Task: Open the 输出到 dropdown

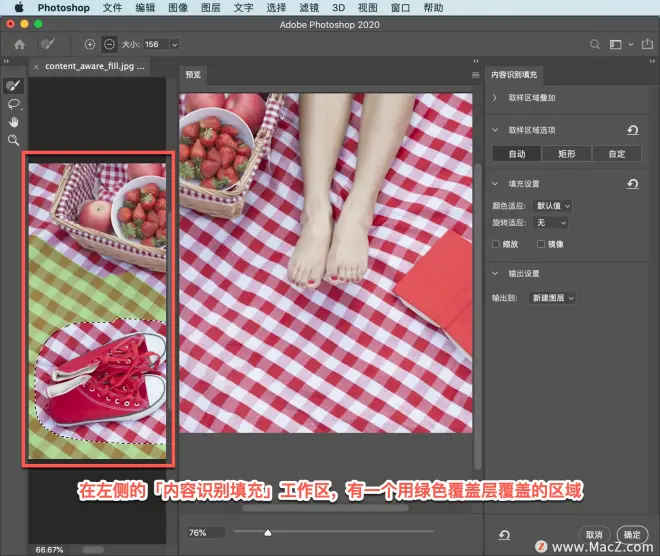Action: tap(552, 298)
